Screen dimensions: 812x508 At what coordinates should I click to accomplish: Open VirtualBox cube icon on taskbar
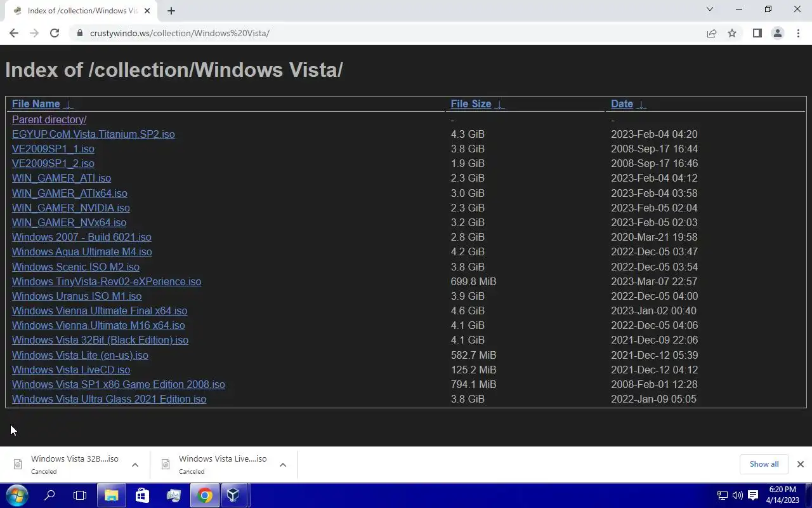(233, 495)
